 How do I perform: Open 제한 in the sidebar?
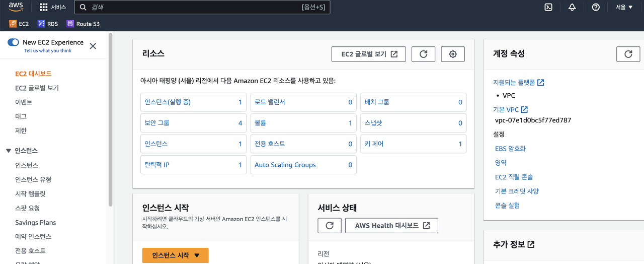(21, 130)
